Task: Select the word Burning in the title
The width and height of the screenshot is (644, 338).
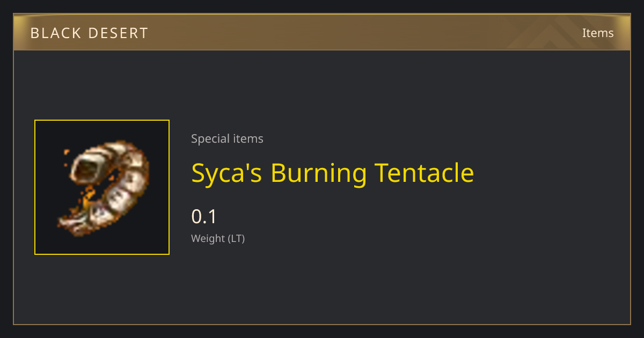Action: pyautogui.click(x=319, y=173)
